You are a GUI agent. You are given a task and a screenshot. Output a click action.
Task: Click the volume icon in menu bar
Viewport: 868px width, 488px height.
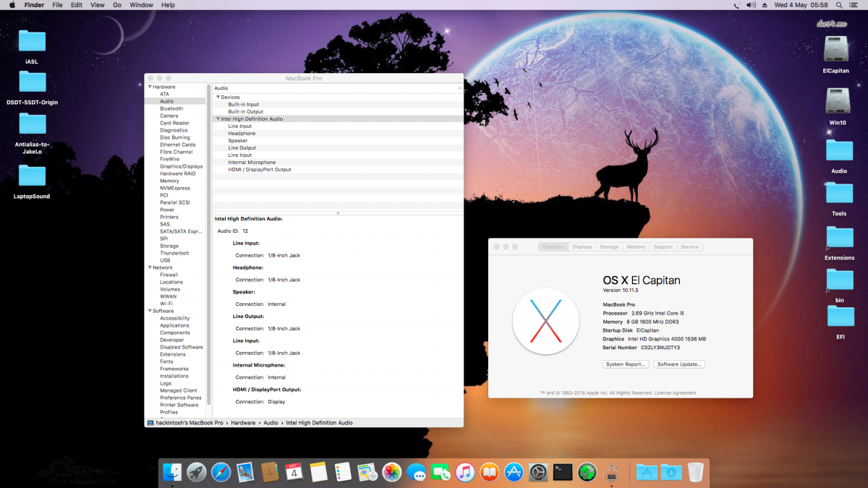pos(751,5)
